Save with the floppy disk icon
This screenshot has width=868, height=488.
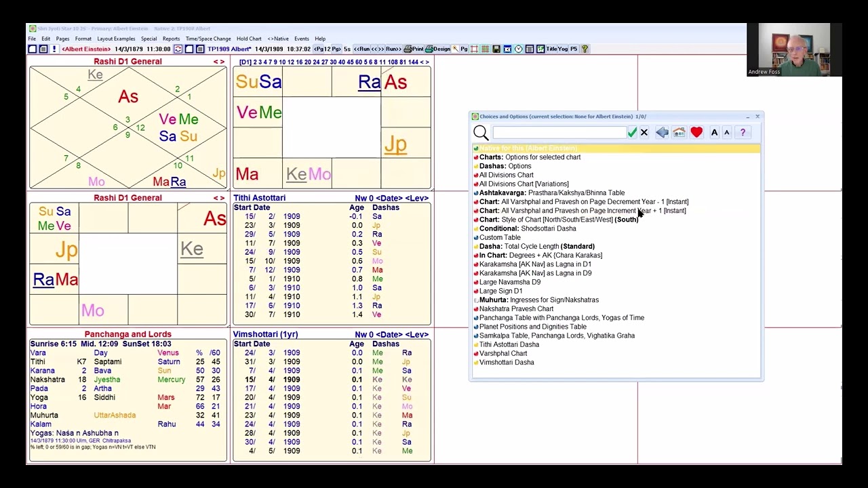496,49
